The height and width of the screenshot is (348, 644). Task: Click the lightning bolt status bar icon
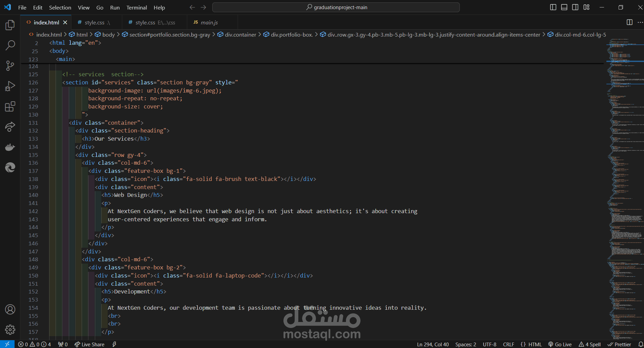pyautogui.click(x=114, y=344)
